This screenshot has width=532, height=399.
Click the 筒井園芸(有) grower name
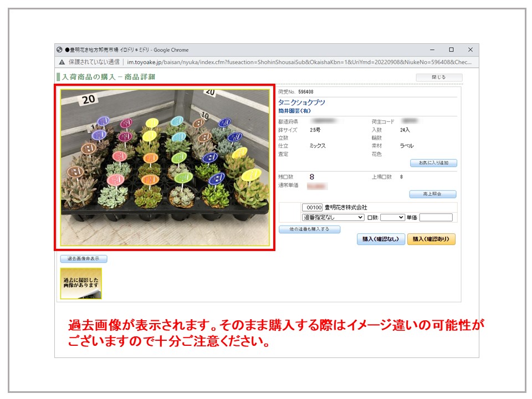coord(294,111)
